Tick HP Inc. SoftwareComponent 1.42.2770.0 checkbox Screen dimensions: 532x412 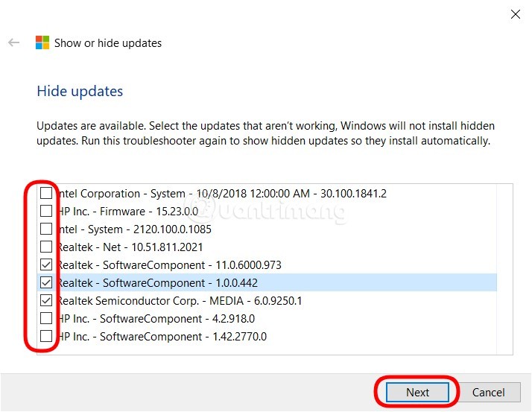pyautogui.click(x=46, y=337)
